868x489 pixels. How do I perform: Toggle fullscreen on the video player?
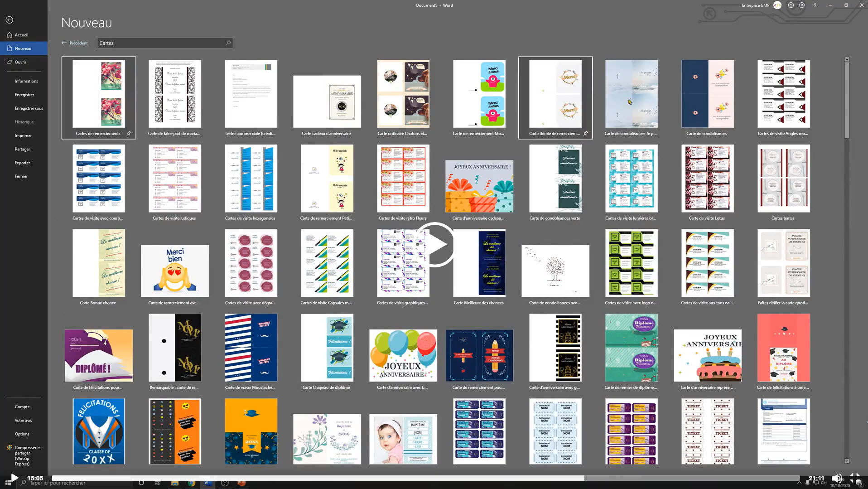coord(855,478)
